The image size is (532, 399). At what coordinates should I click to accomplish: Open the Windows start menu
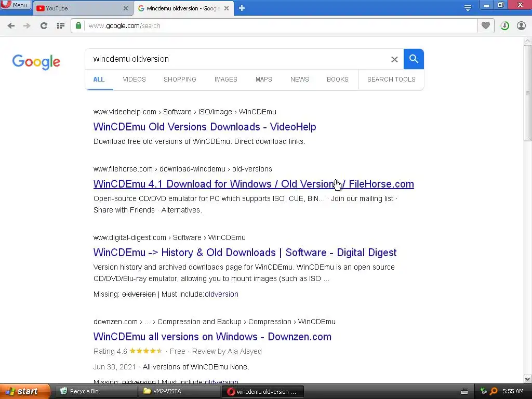coord(25,391)
